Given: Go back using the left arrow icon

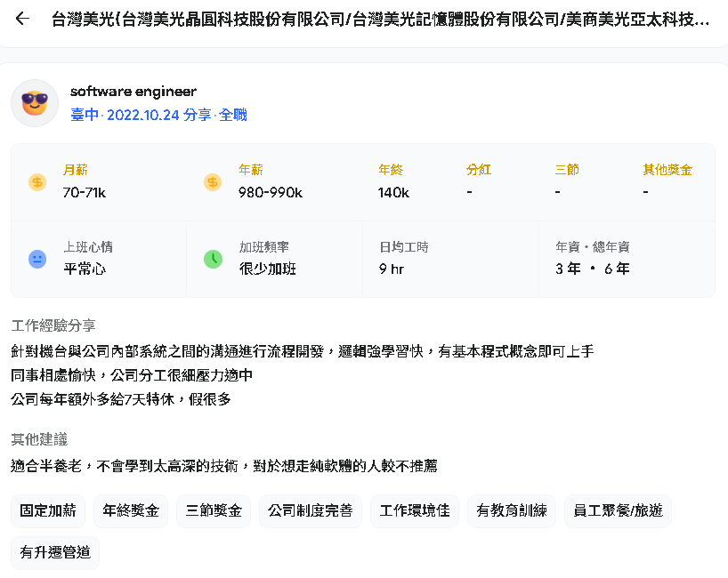Looking at the screenshot, I should click(x=22, y=19).
